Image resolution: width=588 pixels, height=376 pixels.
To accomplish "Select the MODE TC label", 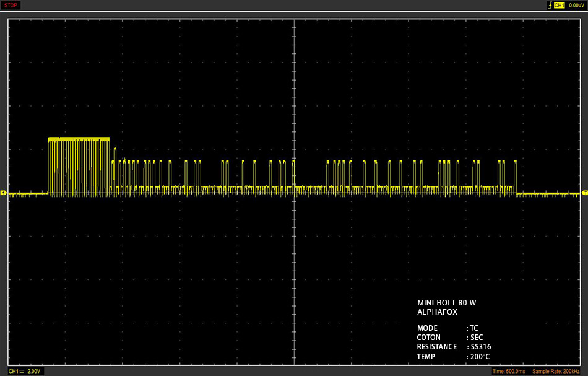I will [447, 328].
